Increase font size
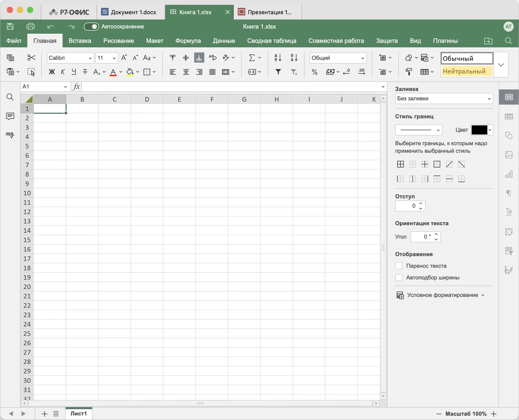Viewport: 519px width, 420px height. (124, 57)
